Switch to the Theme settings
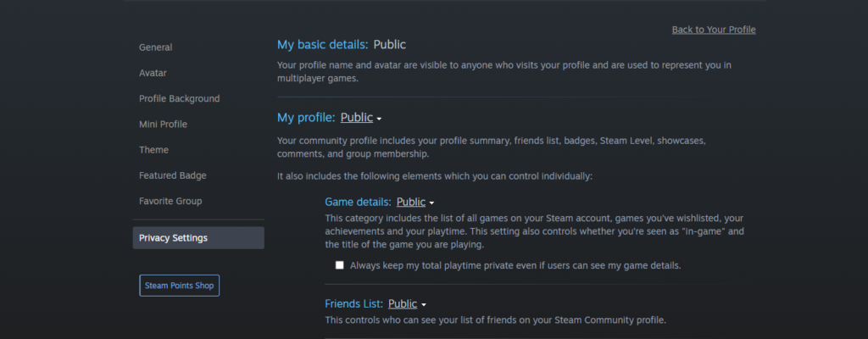This screenshot has height=339, width=868. point(153,150)
